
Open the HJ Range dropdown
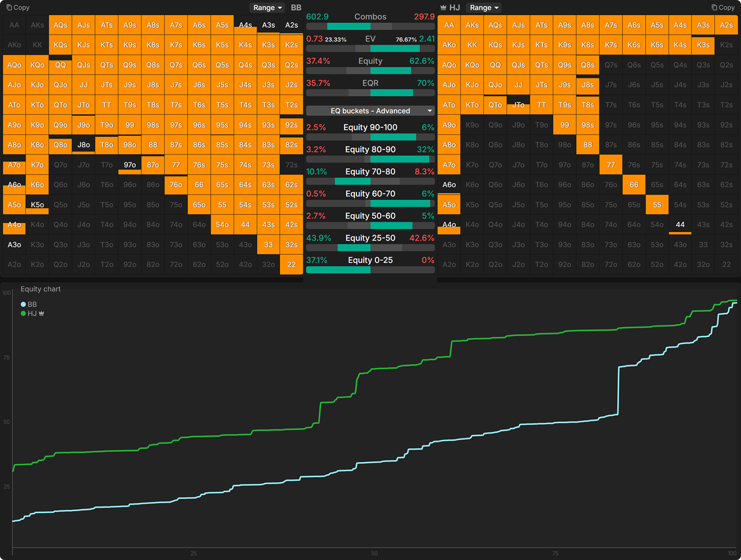click(x=484, y=7)
